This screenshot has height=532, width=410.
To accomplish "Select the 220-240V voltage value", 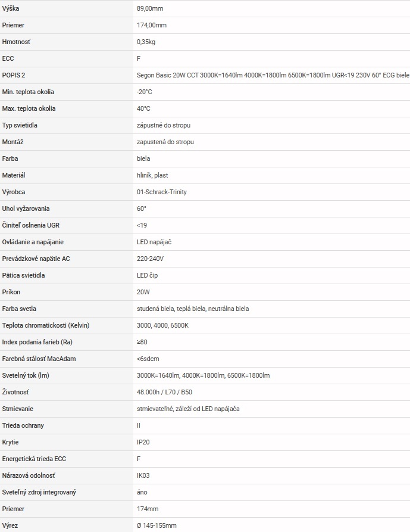I will click(x=150, y=259).
